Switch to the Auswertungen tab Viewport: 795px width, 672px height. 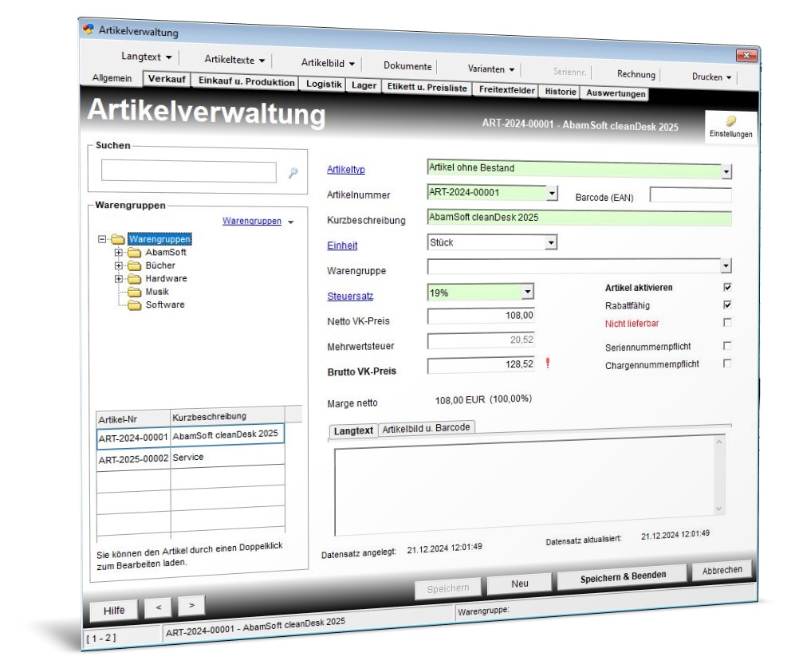(616, 93)
